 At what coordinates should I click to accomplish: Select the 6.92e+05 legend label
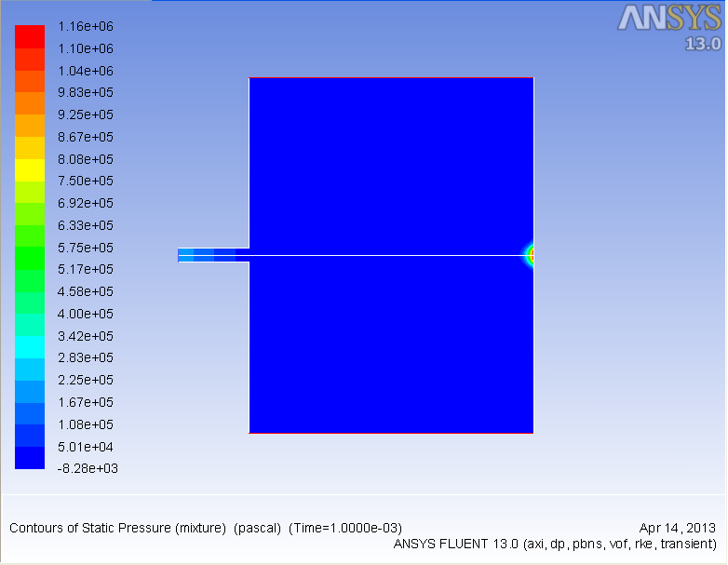pyautogui.click(x=86, y=203)
